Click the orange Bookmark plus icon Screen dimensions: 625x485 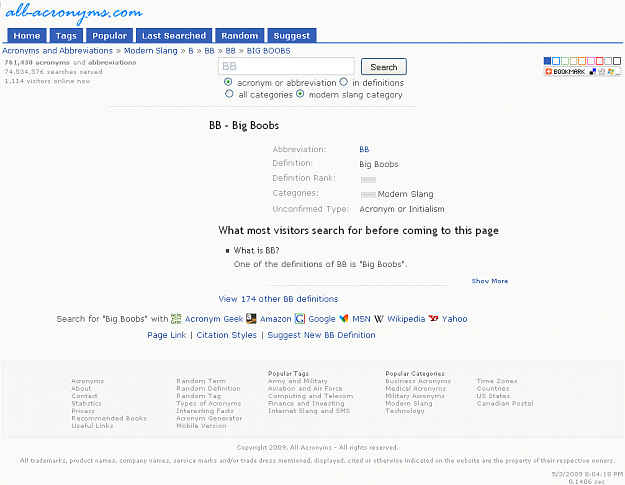coord(548,71)
